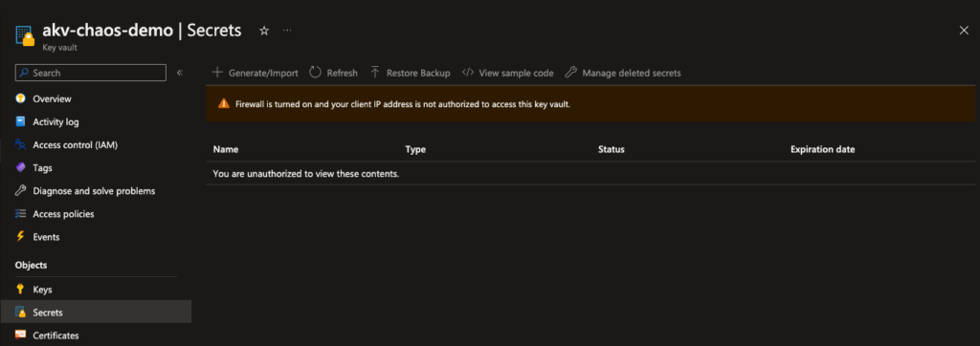
Task: Click the plus icon for Generate/Import
Action: (x=217, y=72)
